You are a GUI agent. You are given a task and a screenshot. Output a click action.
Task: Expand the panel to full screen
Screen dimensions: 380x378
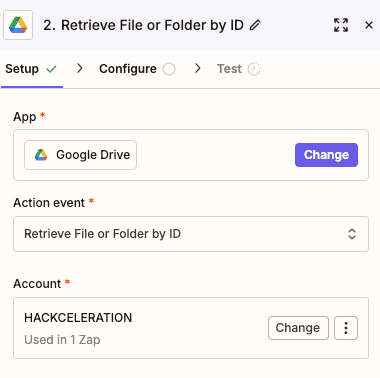click(341, 25)
